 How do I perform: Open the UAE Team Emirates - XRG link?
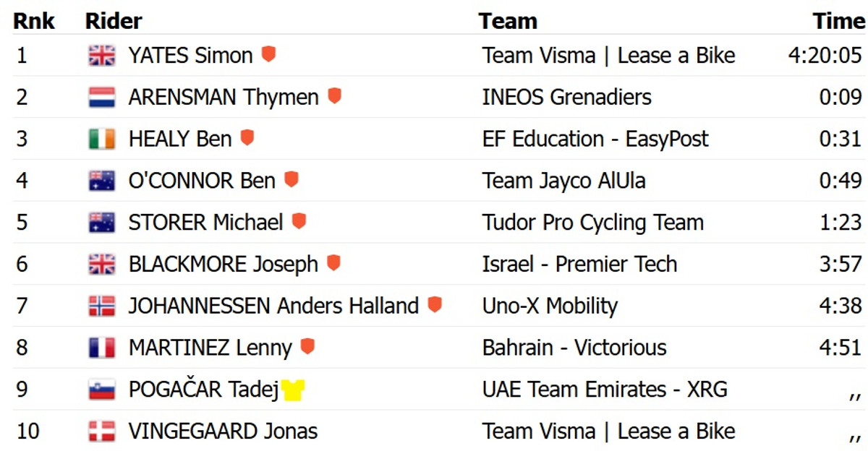click(x=604, y=390)
